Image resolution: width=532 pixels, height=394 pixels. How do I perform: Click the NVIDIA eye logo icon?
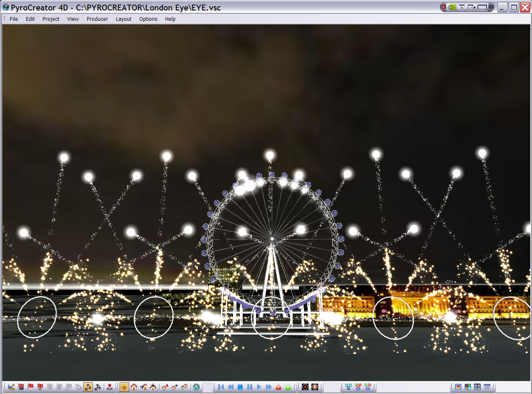click(x=452, y=7)
